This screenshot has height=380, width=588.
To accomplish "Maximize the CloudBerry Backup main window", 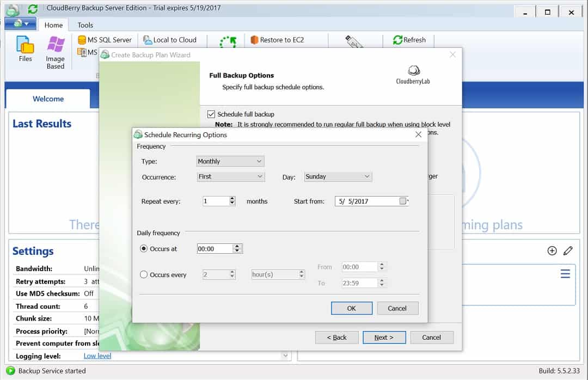I will click(x=548, y=12).
